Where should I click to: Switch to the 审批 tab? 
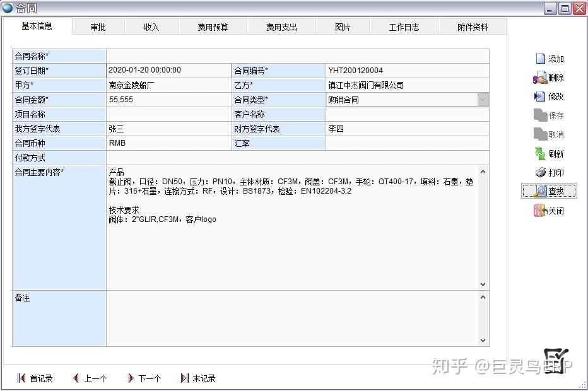tap(98, 27)
